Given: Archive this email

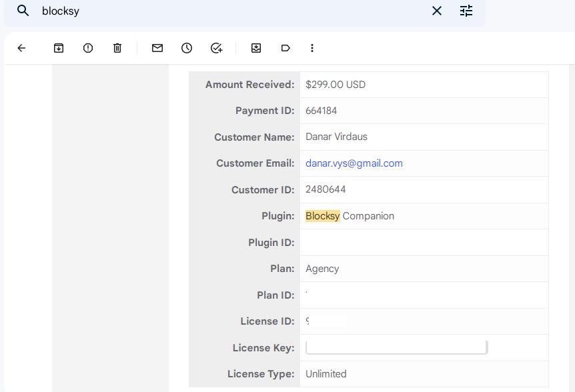Looking at the screenshot, I should click(59, 48).
